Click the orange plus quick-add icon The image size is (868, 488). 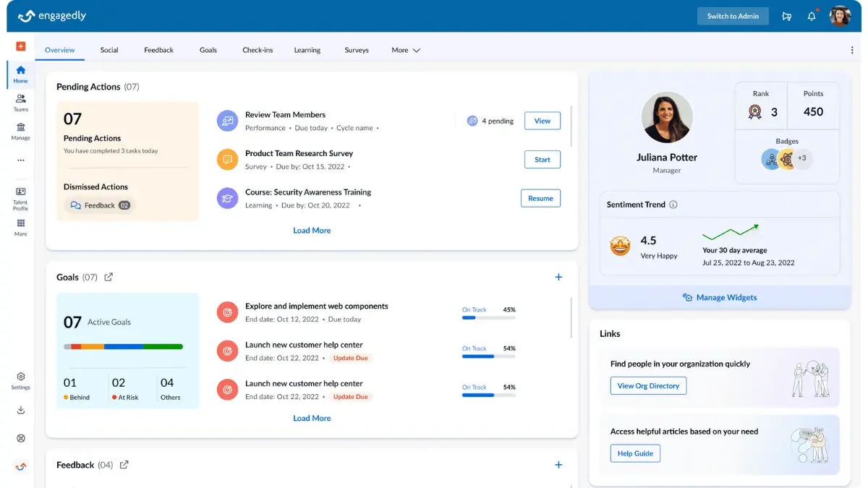(x=20, y=46)
